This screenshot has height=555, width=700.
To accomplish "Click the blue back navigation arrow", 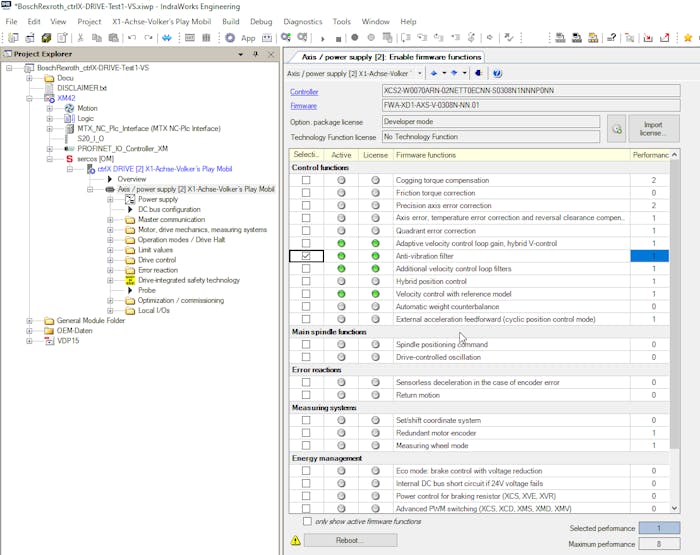I will 434,73.
